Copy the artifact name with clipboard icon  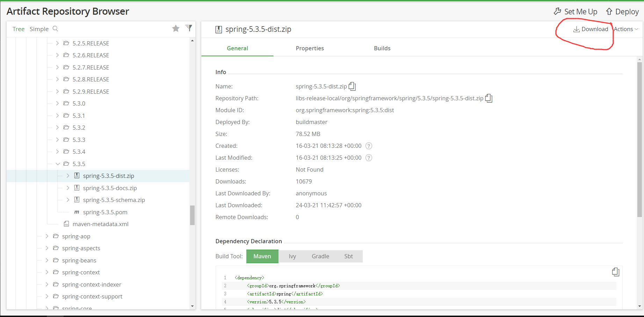[x=352, y=86]
